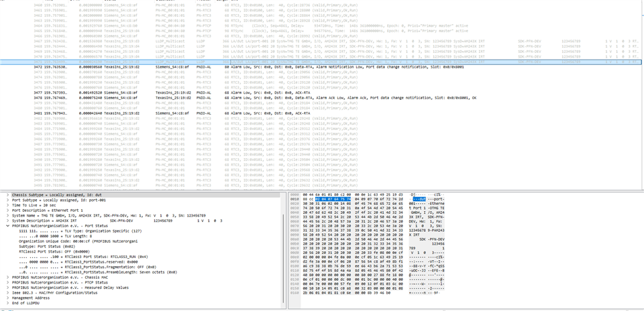644x311 pixels.
Task: Click highlighted hex bytes 02 04 07 64 75 74
Action: 333,199
